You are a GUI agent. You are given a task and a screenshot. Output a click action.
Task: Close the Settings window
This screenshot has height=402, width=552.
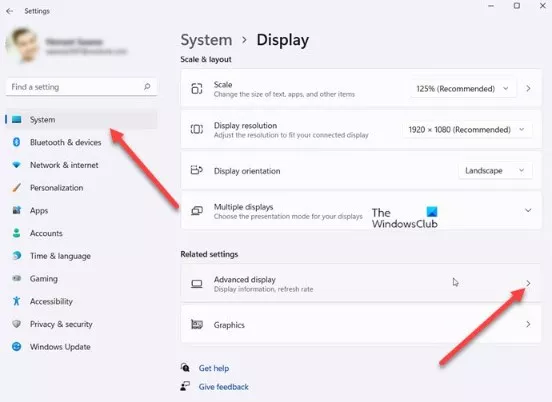click(542, 6)
